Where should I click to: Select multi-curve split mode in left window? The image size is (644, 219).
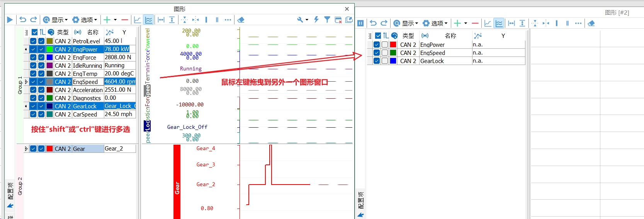[x=149, y=20]
